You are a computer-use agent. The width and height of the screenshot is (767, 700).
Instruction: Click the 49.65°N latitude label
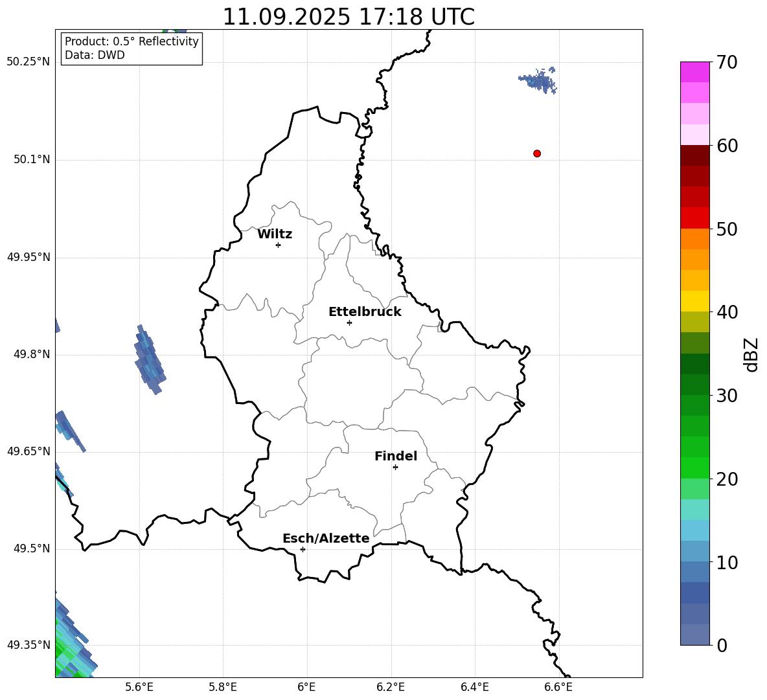coord(29,451)
